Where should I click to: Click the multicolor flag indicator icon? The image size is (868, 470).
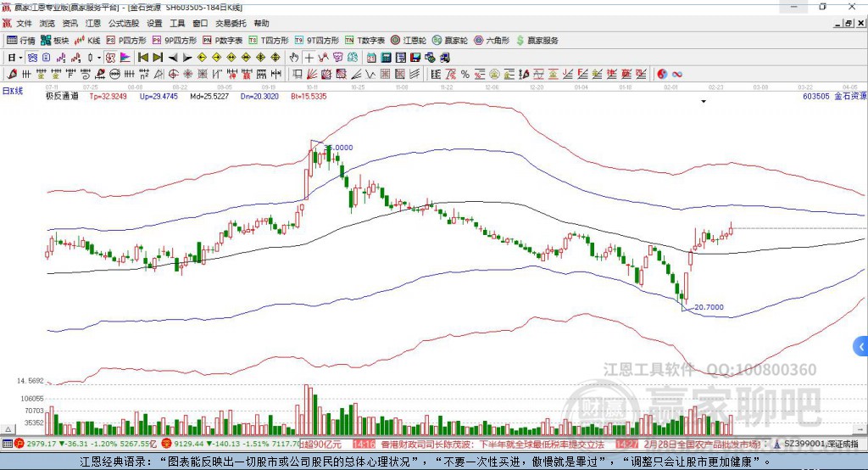pyautogui.click(x=125, y=58)
